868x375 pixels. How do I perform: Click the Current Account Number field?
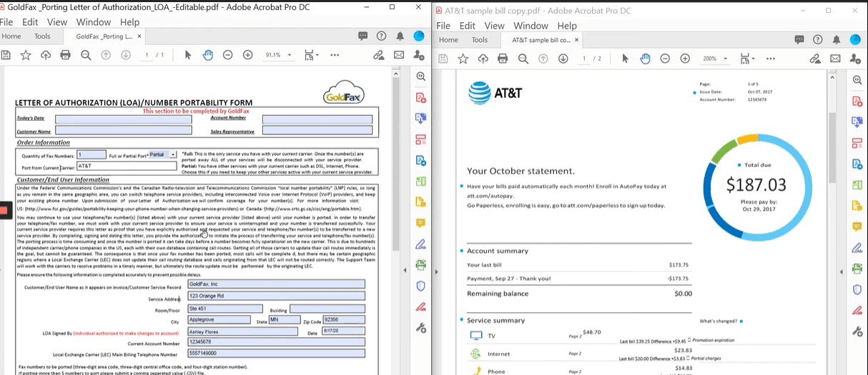pyautogui.click(x=276, y=342)
